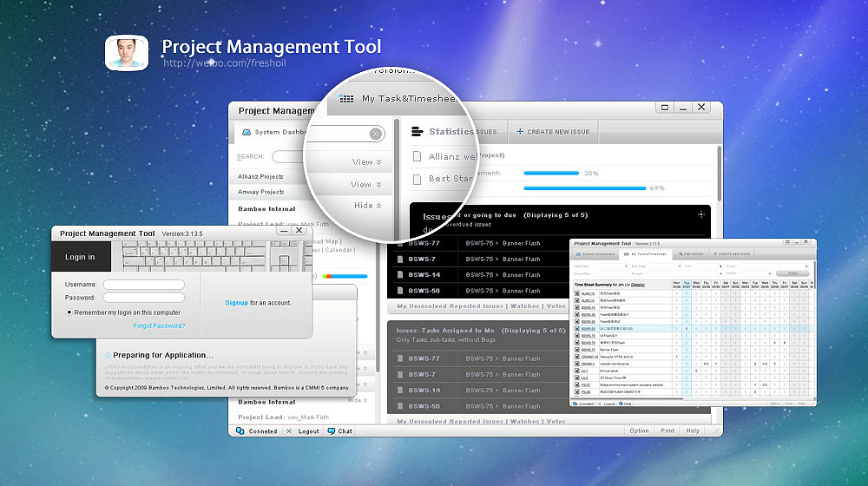868x486 pixels.
Task: Click the row icon beside 'Debug for HTML and UI'
Action: tap(577, 357)
